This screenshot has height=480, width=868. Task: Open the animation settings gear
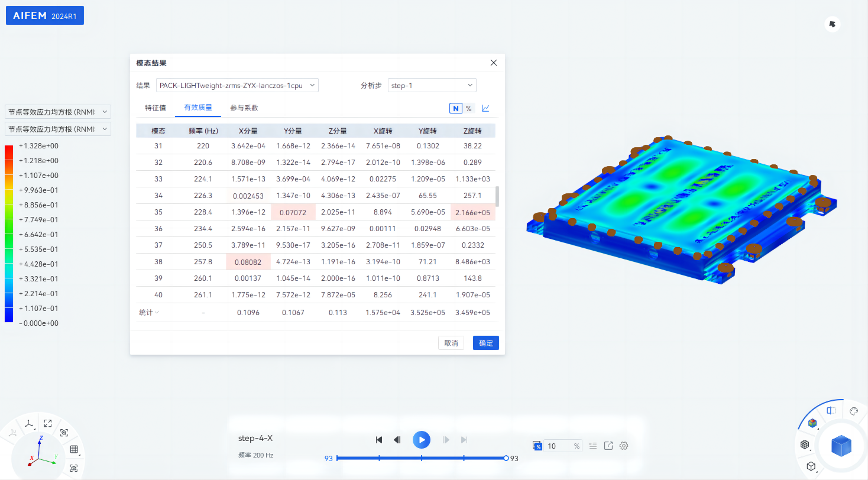(623, 446)
